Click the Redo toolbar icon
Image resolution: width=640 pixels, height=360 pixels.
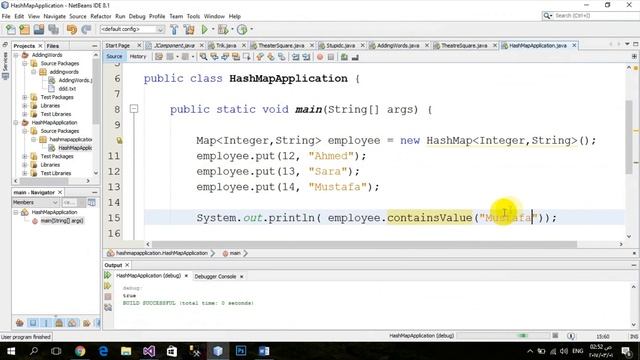pyautogui.click(x=86, y=29)
